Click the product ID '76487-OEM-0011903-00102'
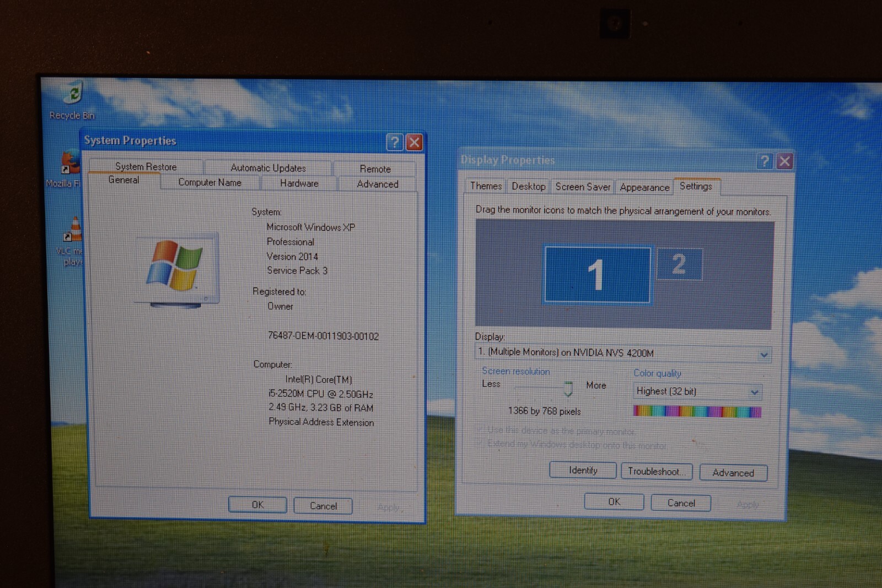Image resolution: width=882 pixels, height=588 pixels. pos(323,336)
